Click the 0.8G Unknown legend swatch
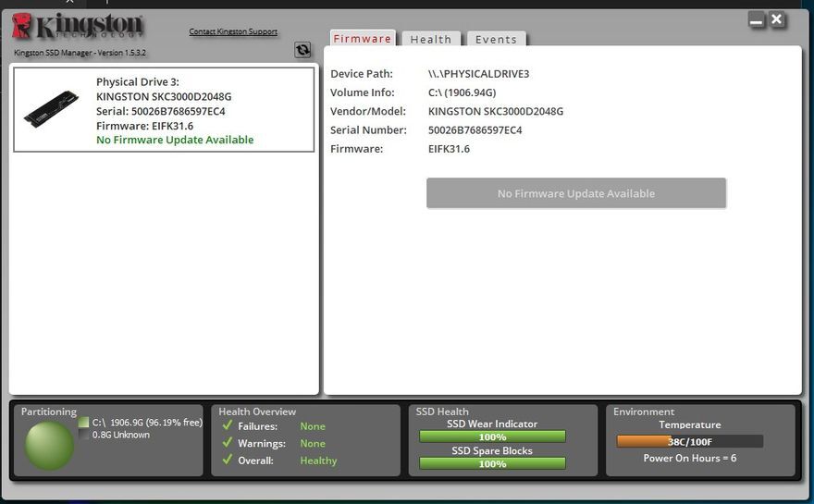This screenshot has height=504, width=814. [83, 435]
